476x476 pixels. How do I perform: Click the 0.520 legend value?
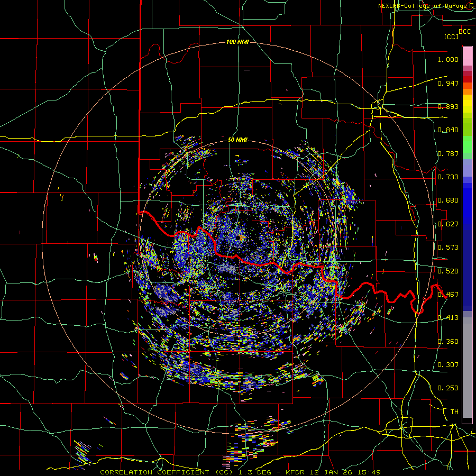tap(448, 271)
